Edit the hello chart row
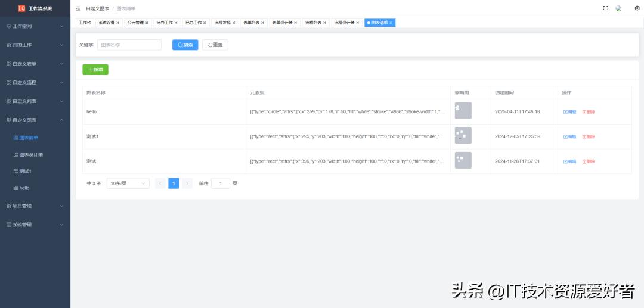Image resolution: width=644 pixels, height=308 pixels. [569, 111]
